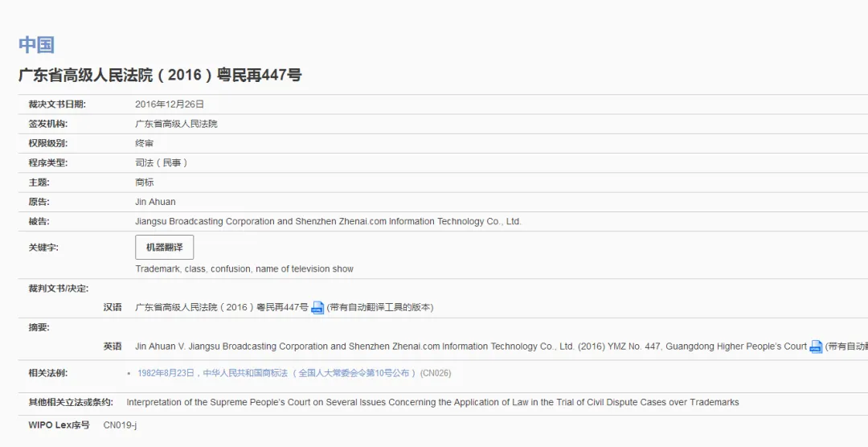Select the 摘要 label
The height and width of the screenshot is (447, 868).
pyautogui.click(x=39, y=327)
